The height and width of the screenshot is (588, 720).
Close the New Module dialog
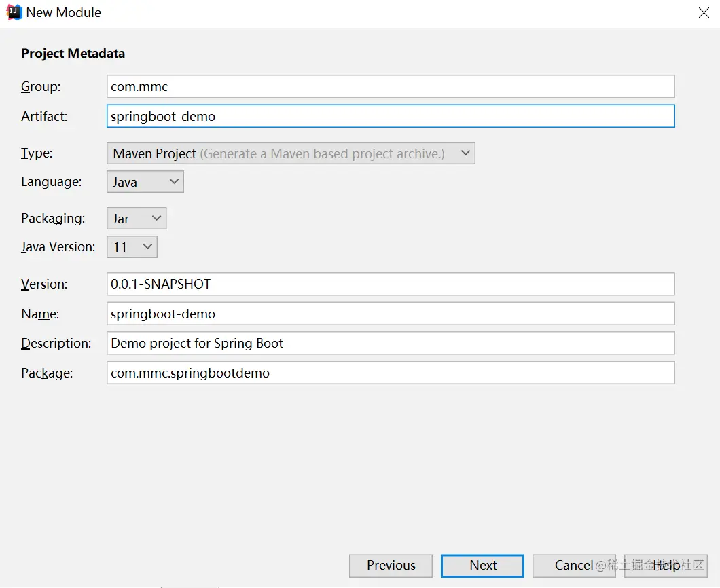(704, 13)
